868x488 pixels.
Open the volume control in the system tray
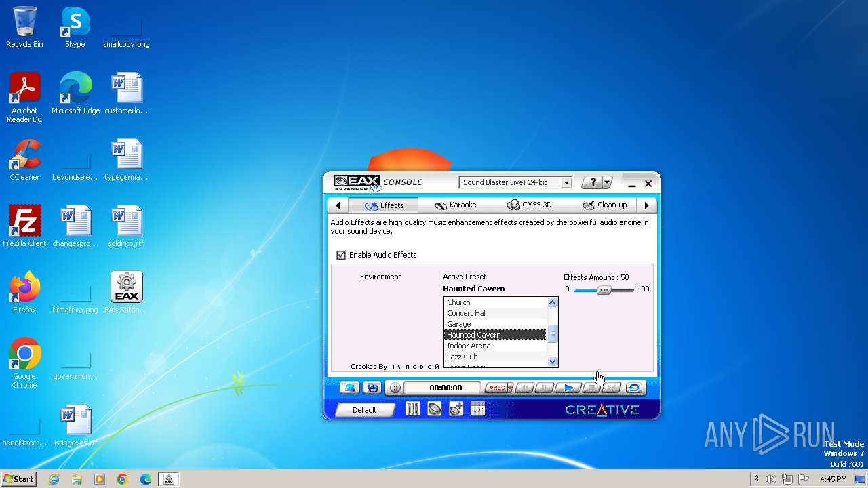pos(771,479)
